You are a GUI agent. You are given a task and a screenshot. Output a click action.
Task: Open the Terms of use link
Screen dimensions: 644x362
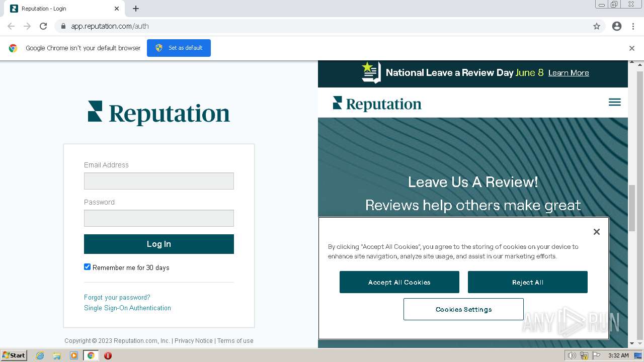click(x=235, y=340)
